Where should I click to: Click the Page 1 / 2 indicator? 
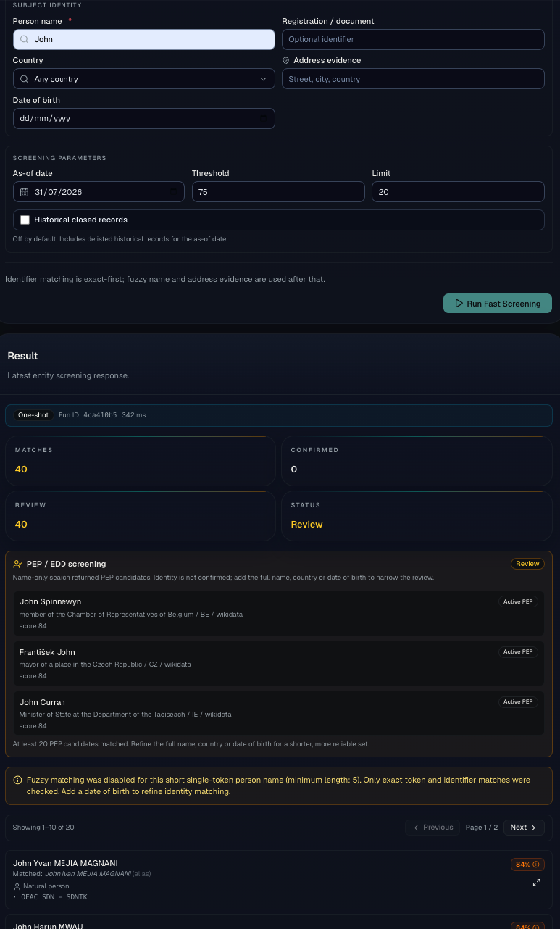[x=482, y=828]
